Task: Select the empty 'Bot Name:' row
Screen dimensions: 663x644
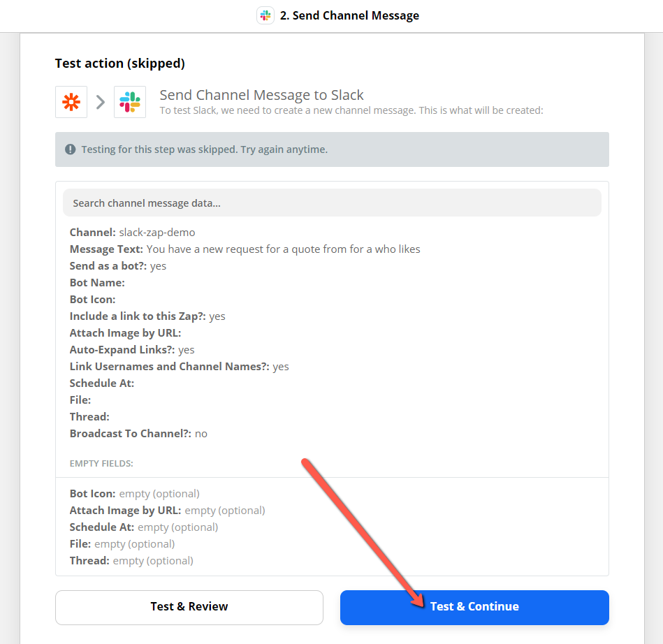Action: (x=97, y=282)
